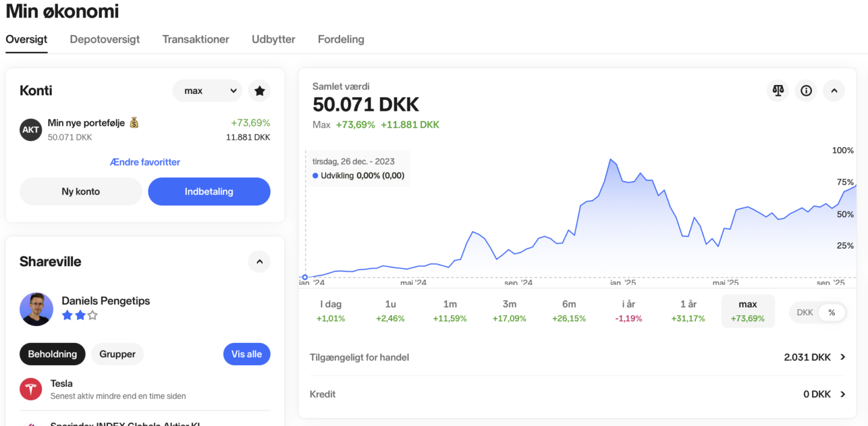
Task: Switch chart display to percent
Action: click(x=832, y=313)
